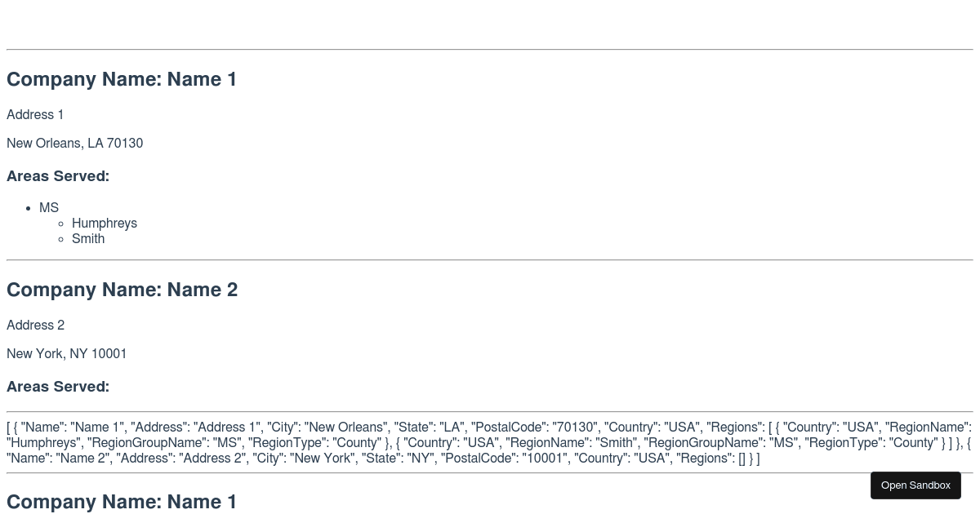Select the MS list item
This screenshot has width=980, height=514.
point(49,208)
